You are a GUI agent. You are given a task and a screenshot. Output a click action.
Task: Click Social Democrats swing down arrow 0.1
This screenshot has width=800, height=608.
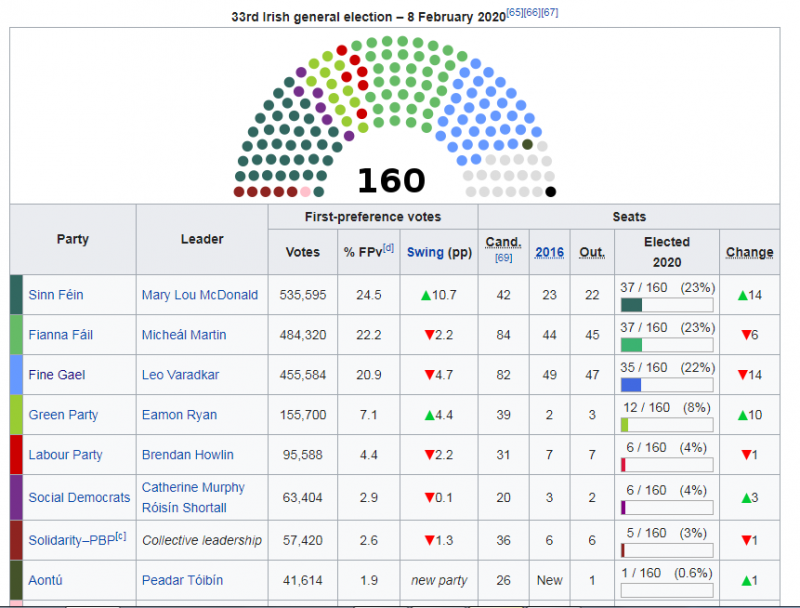(x=429, y=498)
